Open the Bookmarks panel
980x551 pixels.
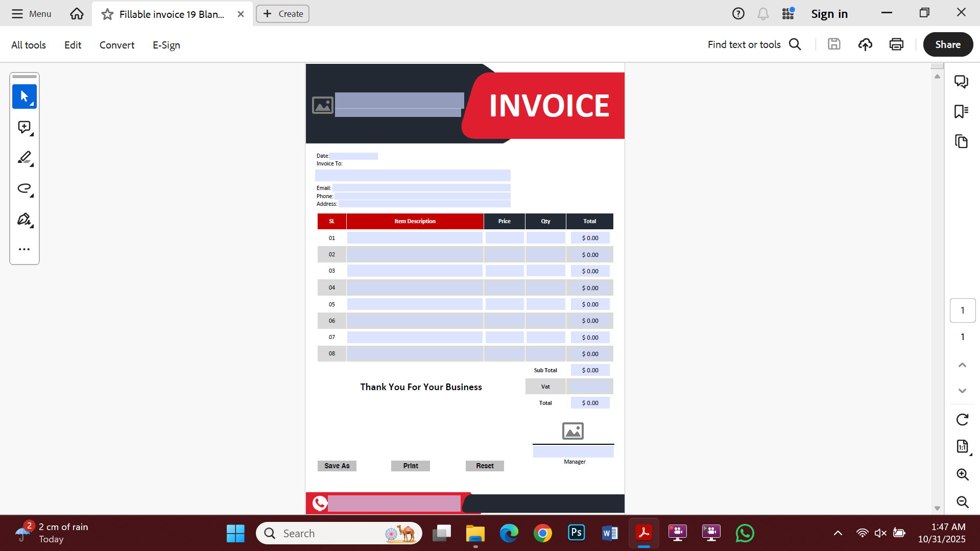pos(962,111)
